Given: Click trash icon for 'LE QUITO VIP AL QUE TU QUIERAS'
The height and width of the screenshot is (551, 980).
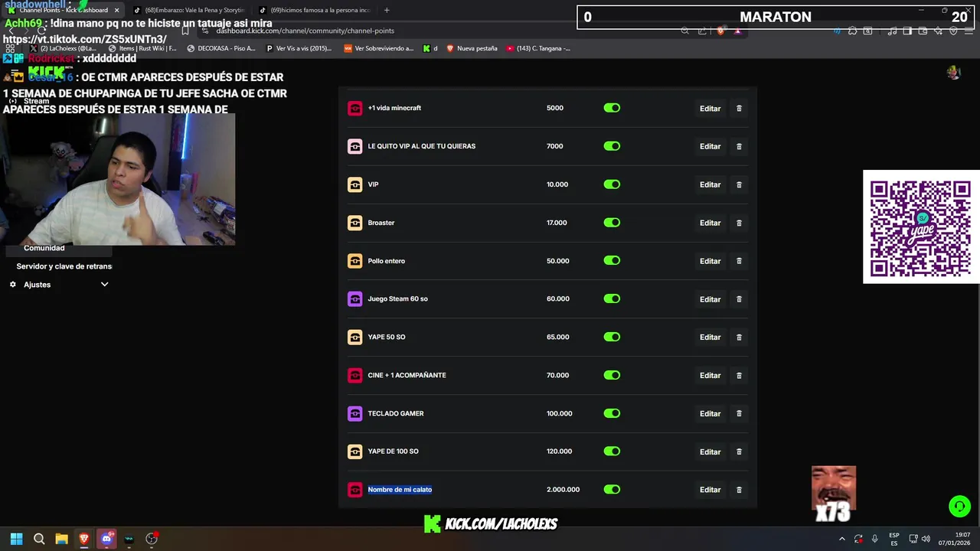Looking at the screenshot, I should click(739, 146).
